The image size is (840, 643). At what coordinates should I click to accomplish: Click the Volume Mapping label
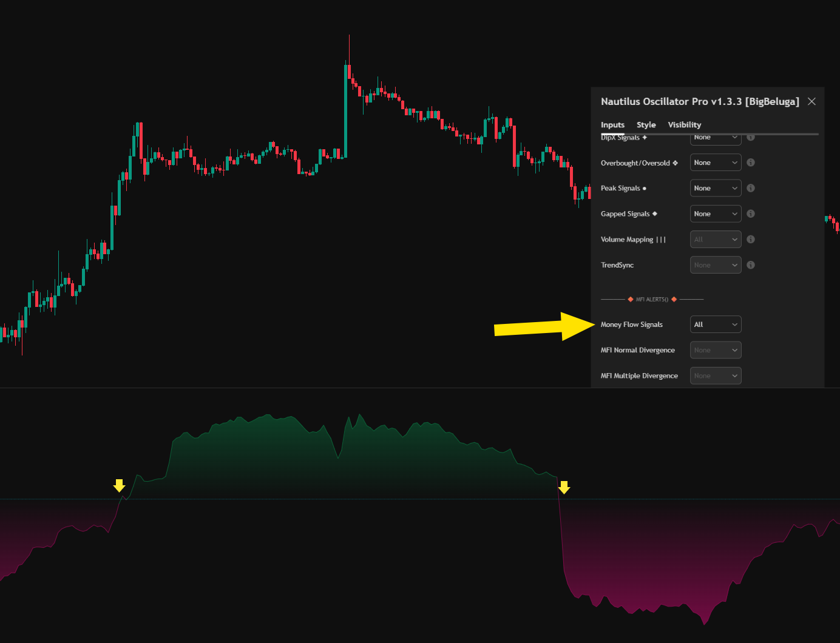point(633,240)
